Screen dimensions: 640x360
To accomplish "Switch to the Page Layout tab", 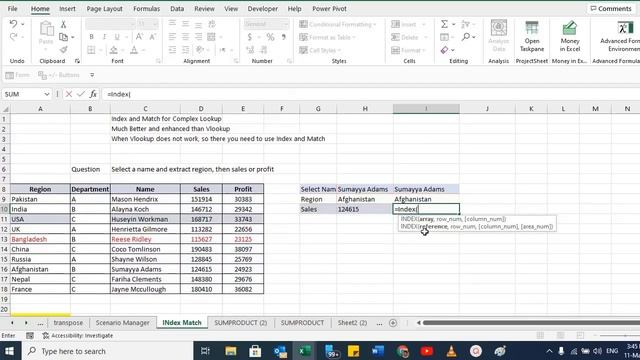I will point(104,9).
